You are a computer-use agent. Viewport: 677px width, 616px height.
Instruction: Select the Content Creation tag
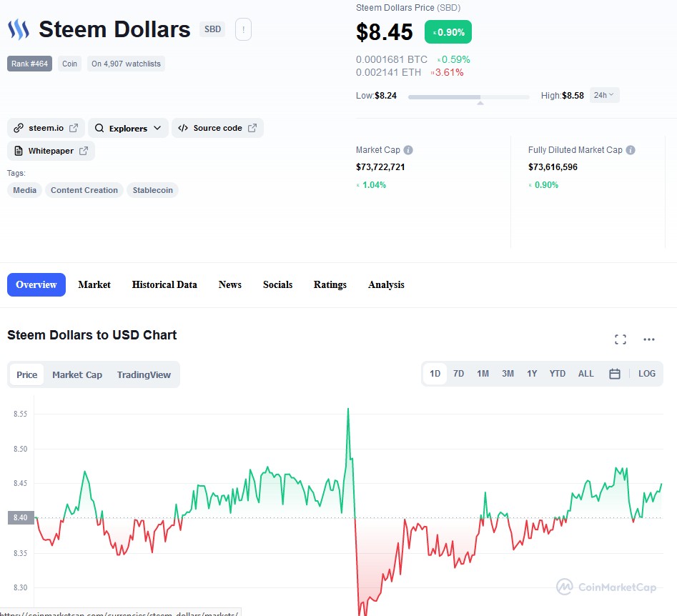click(x=84, y=190)
